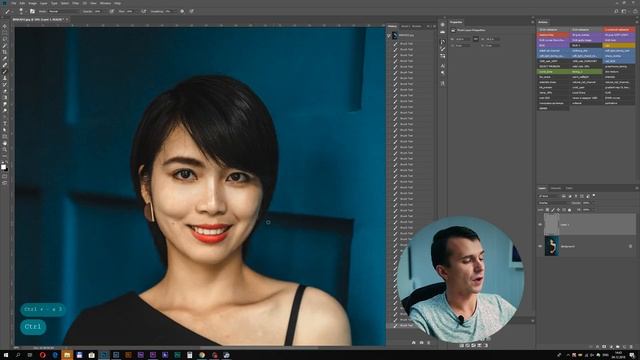Open the painting Mode dropdown in options bar
This screenshot has height=360, width=640.
63,11
